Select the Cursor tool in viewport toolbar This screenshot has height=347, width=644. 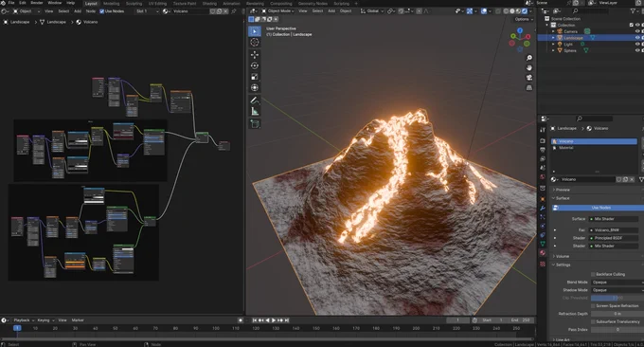[255, 43]
